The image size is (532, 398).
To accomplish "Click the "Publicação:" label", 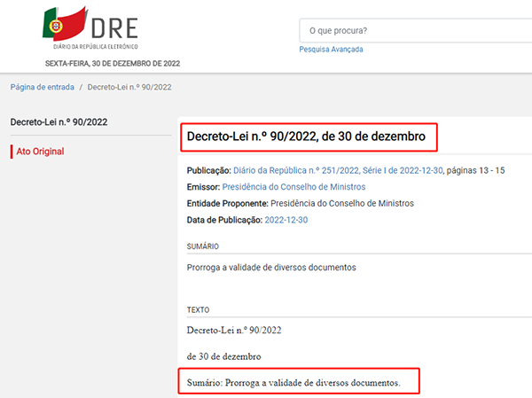I will 209,170.
